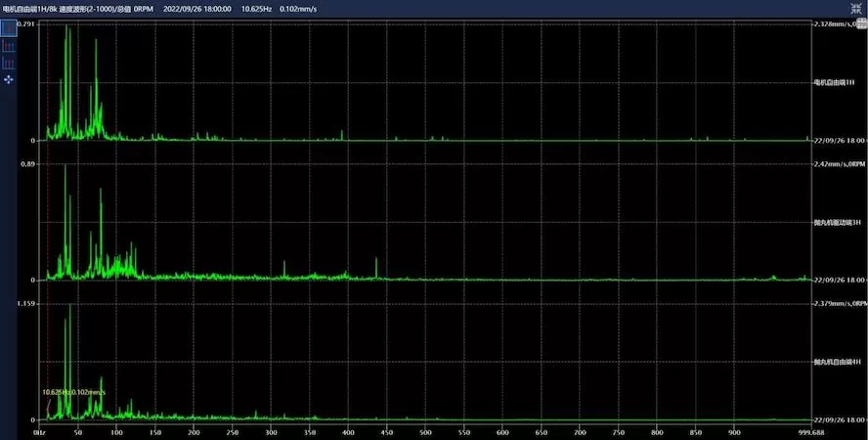The width and height of the screenshot is (868, 440).
Task: Click the 1.159 amplitude label on bottom chart
Action: (x=25, y=304)
